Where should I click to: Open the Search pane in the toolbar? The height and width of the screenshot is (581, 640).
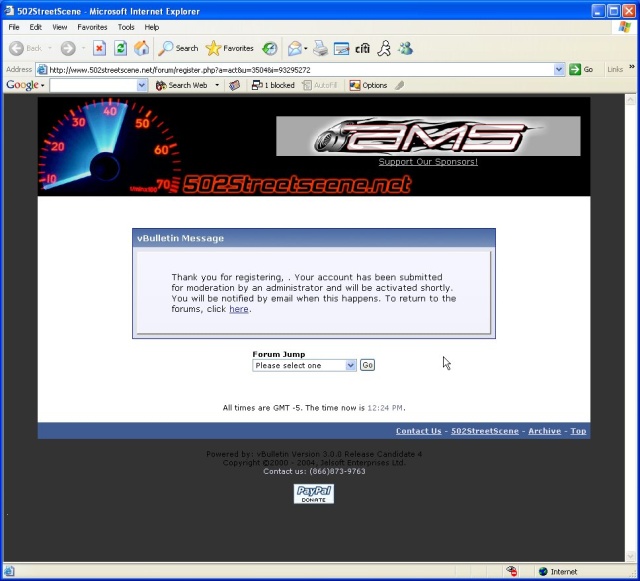point(178,48)
